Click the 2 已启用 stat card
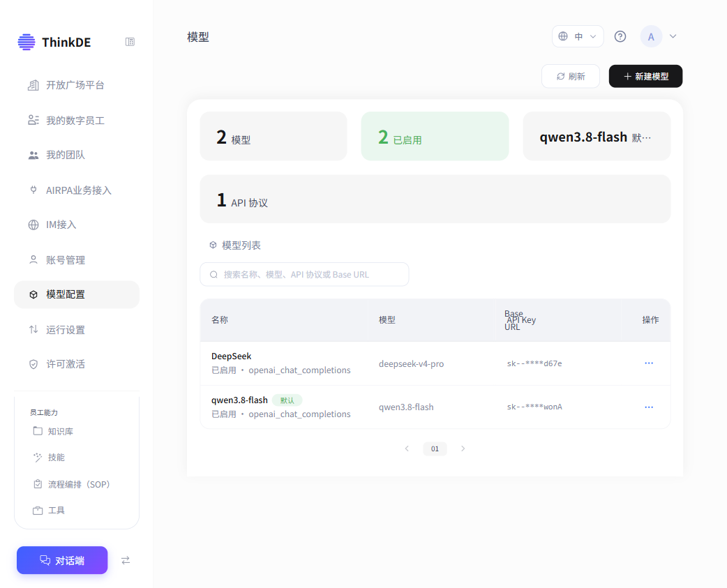 click(435, 136)
